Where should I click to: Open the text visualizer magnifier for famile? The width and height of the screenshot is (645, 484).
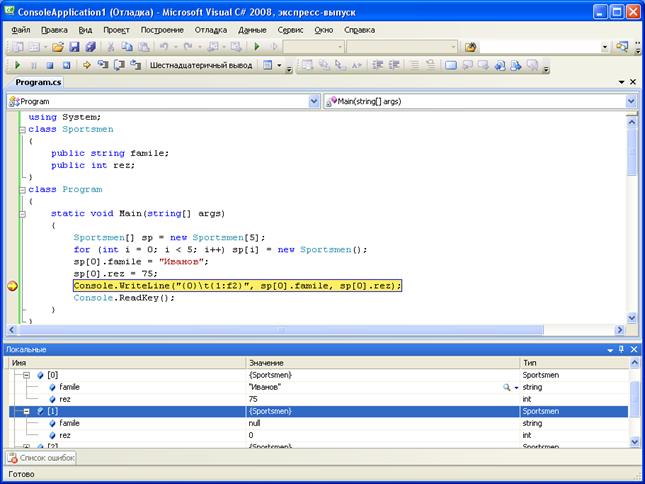[507, 386]
